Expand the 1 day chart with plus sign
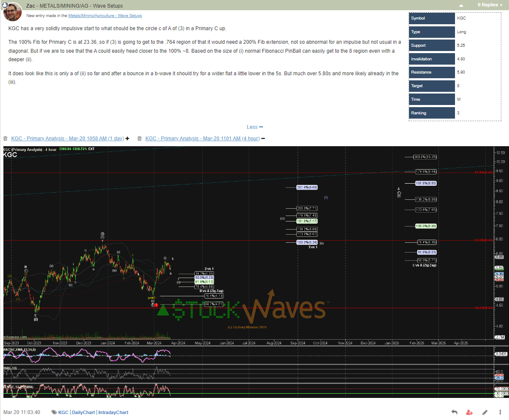 tap(127, 139)
